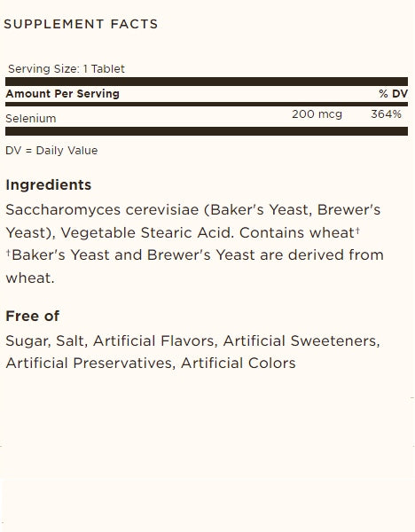Screen dimensions: 415x532
Task: Click the Artificial Colors text
Action: [x=239, y=363]
